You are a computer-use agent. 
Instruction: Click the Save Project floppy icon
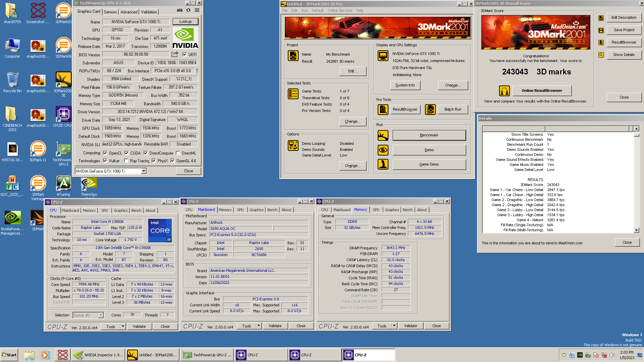[601, 30]
